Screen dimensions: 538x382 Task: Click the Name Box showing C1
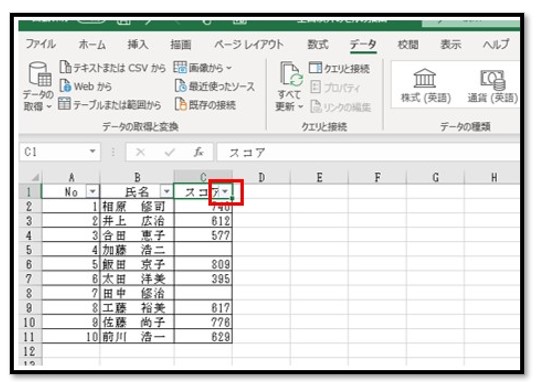[x=54, y=152]
